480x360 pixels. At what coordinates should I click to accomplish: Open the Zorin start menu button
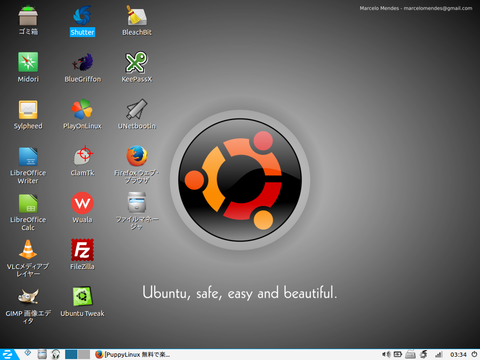point(8,354)
